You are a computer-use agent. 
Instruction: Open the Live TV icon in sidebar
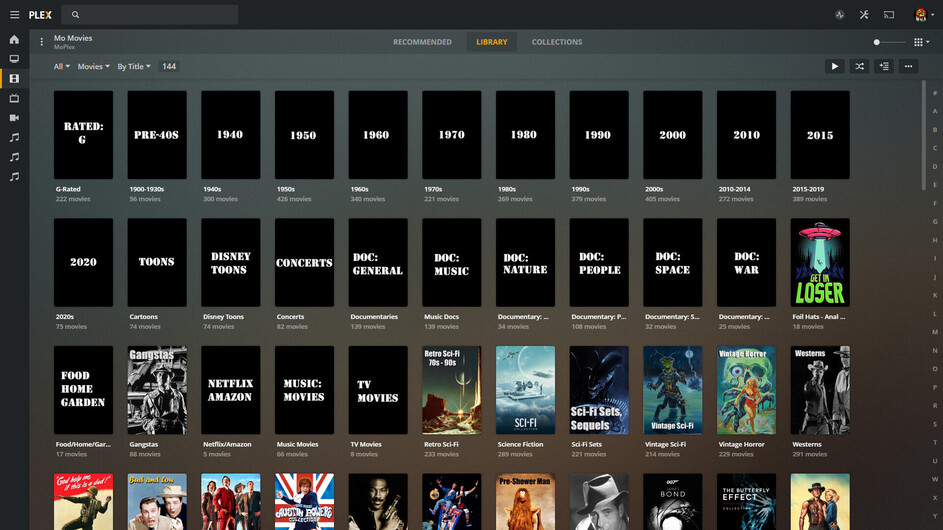coord(14,98)
